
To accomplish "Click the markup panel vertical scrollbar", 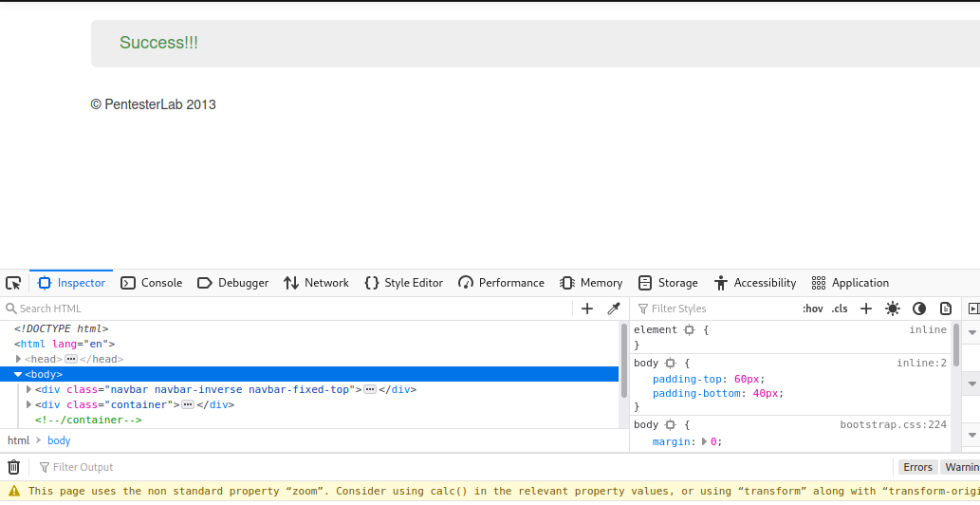I will [623, 362].
